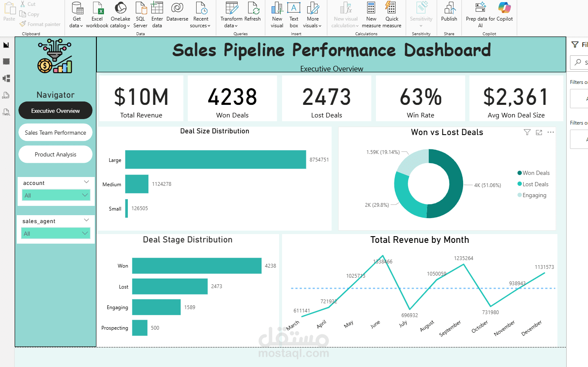This screenshot has height=367, width=588.
Task: Switch to Table view in sidebar
Action: 6,62
